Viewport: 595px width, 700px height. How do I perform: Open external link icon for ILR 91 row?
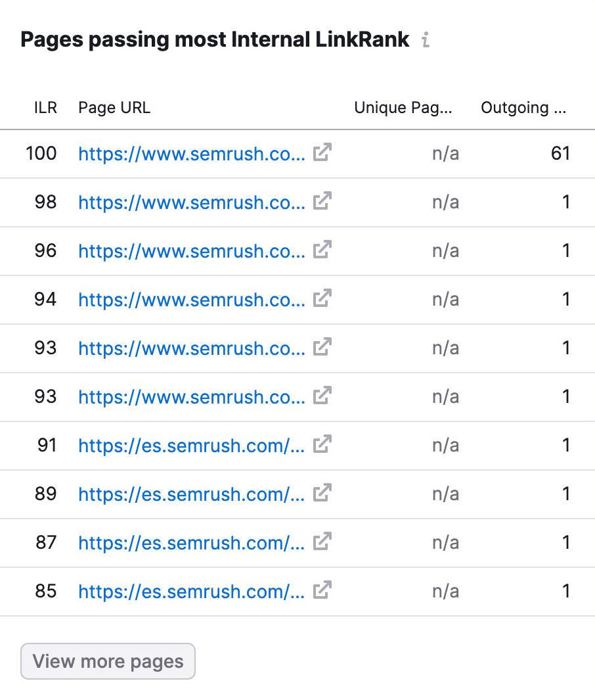(x=322, y=444)
